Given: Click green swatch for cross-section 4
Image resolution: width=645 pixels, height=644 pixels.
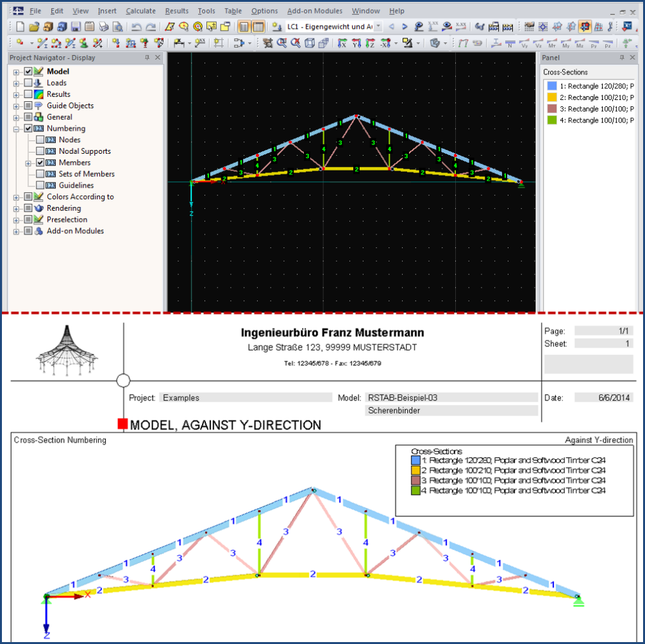Looking at the screenshot, I should 552,120.
